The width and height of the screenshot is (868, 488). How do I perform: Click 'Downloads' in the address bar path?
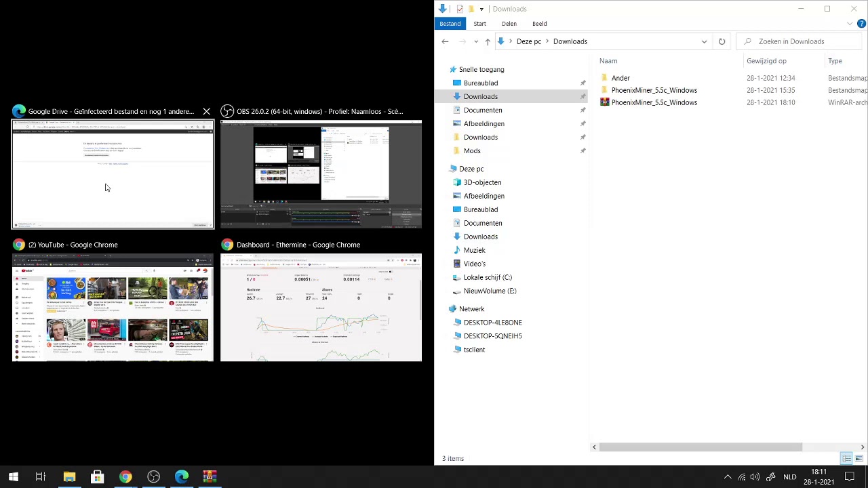570,41
